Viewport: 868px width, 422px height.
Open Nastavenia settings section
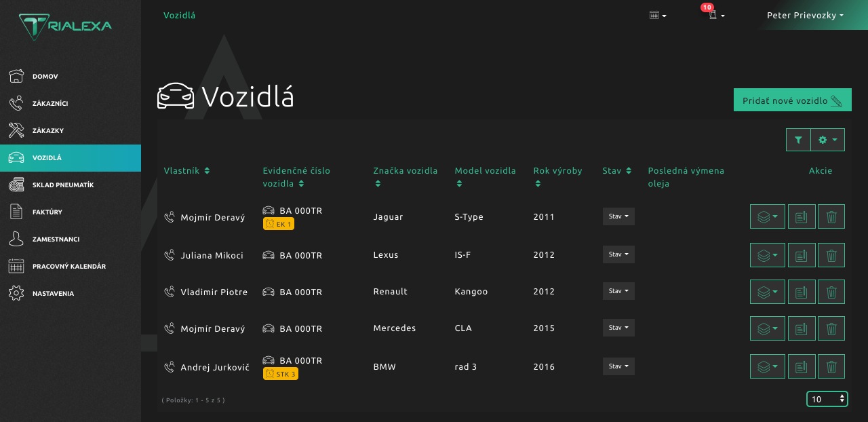(71, 293)
